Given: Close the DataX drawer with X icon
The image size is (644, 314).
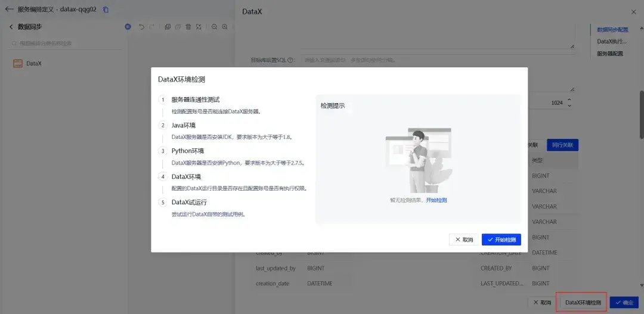Looking at the screenshot, I should coord(633,13).
